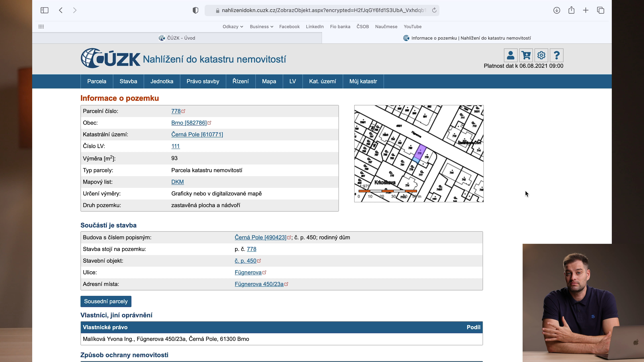The image size is (644, 362).
Task: Show Safari downloads icon
Action: point(556,10)
